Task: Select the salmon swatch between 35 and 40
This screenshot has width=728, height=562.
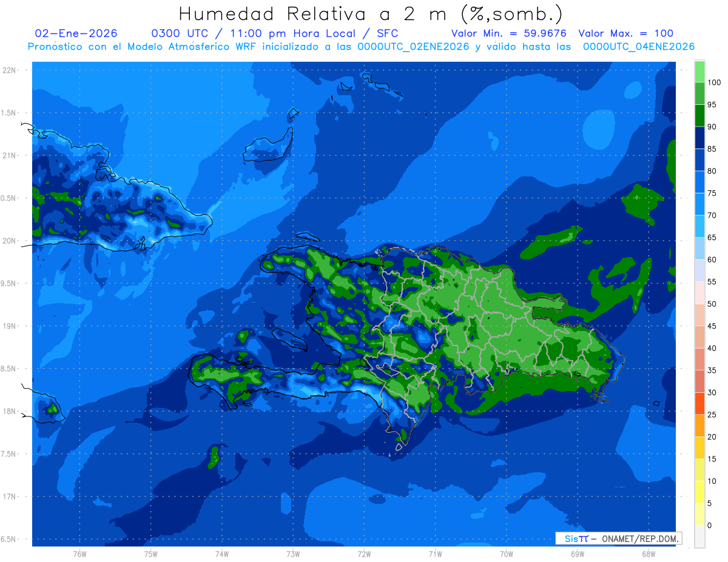Action: [x=699, y=359]
